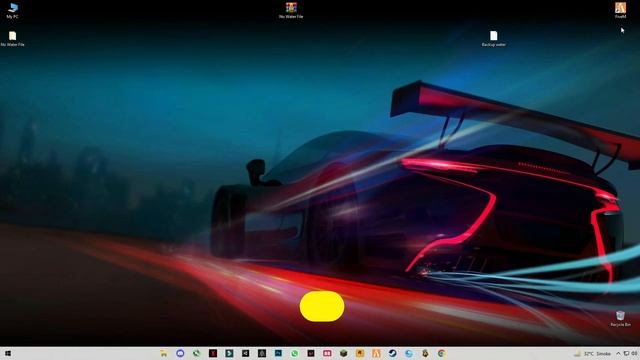The image size is (640, 360).
Task: Open Steam from the taskbar
Action: [x=392, y=353]
